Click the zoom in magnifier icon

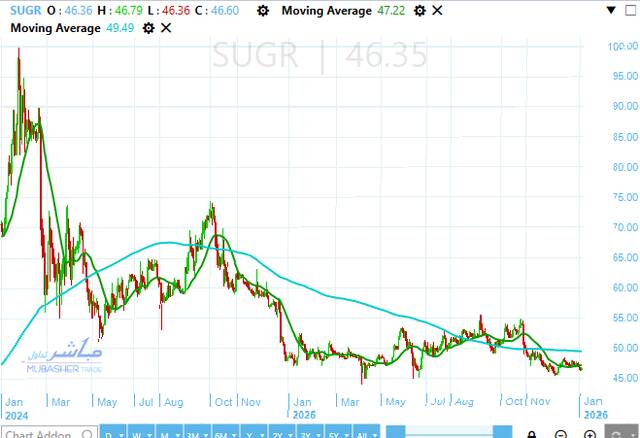(591, 433)
